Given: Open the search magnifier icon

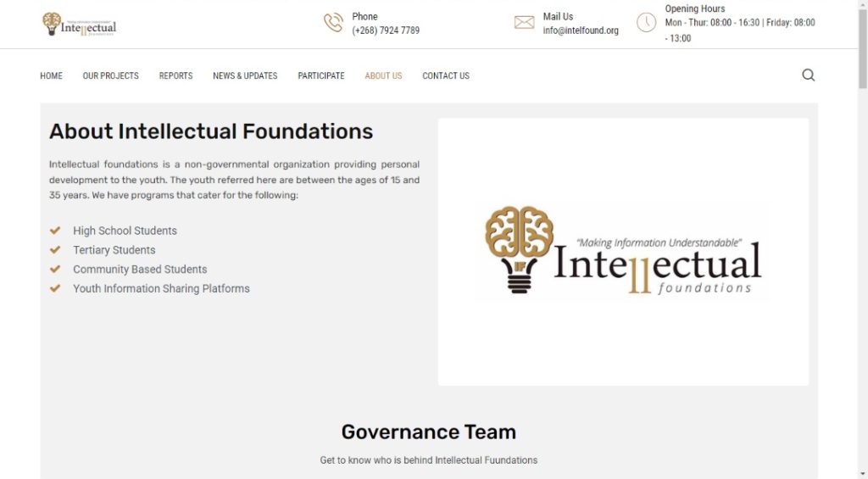Looking at the screenshot, I should tap(808, 75).
